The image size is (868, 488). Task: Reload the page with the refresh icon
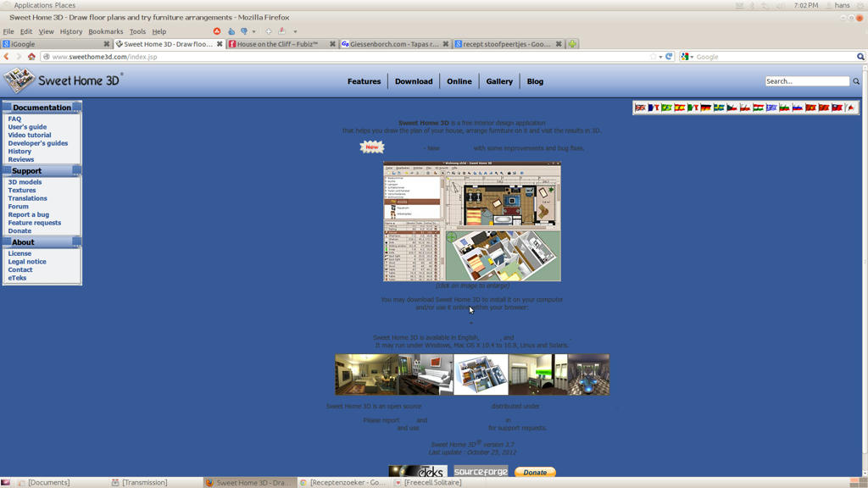tap(669, 57)
